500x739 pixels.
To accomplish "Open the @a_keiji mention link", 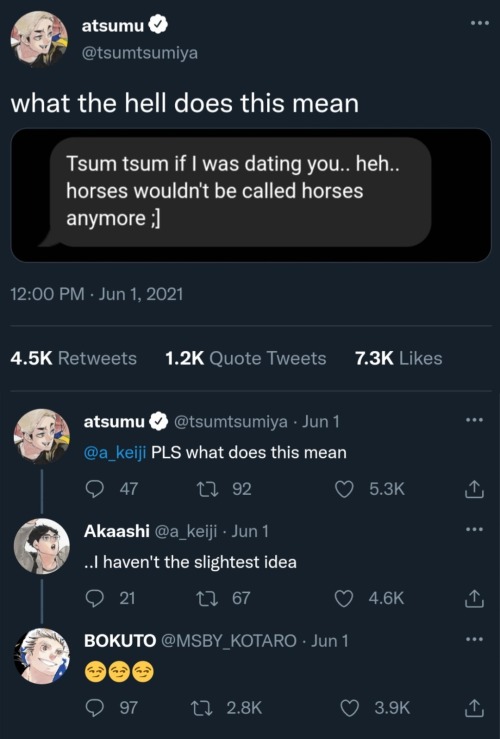I will tap(115, 452).
